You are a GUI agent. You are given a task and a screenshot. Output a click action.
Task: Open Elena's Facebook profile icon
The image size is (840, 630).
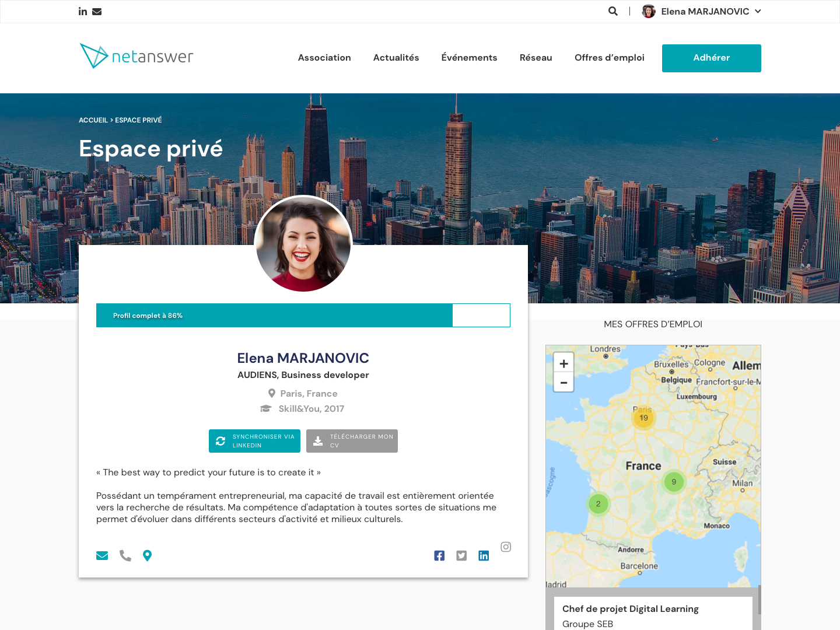point(439,555)
